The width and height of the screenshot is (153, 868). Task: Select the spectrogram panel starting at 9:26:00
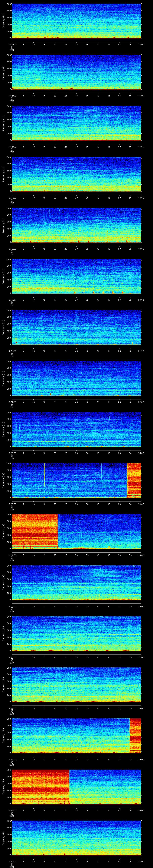tap(76, 634)
